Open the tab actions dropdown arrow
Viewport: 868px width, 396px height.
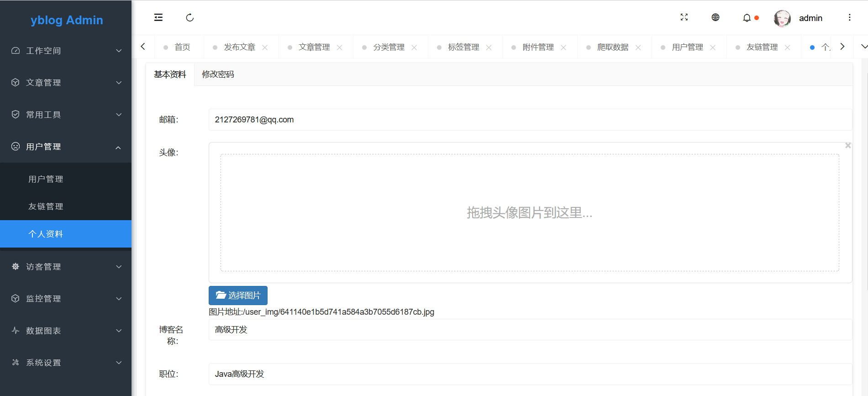(864, 47)
